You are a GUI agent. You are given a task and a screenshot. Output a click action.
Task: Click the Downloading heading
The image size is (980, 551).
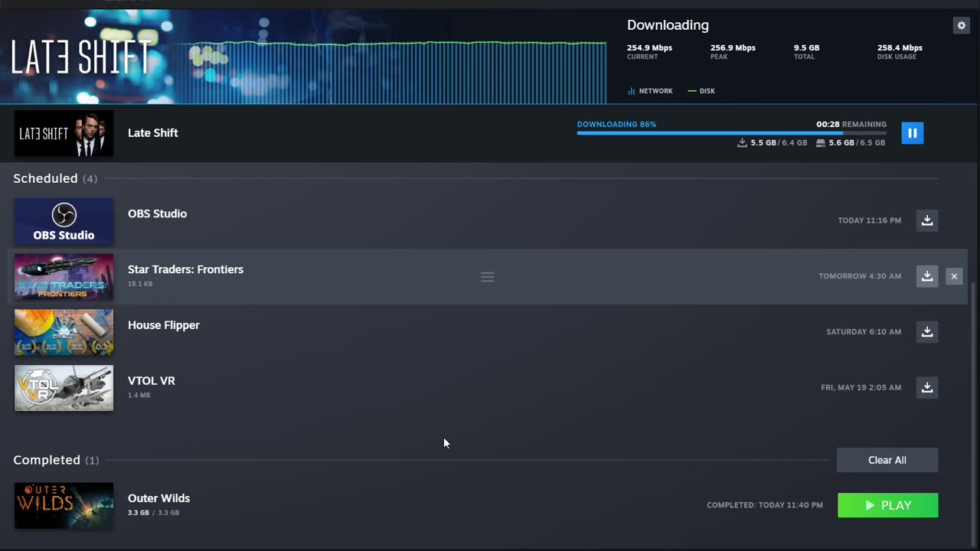[x=668, y=25]
